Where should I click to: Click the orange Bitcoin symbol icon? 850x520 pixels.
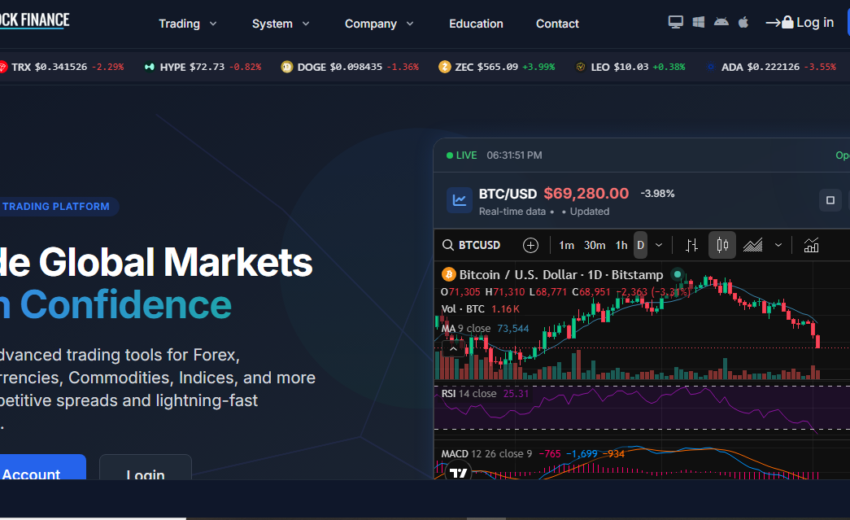tap(448, 275)
